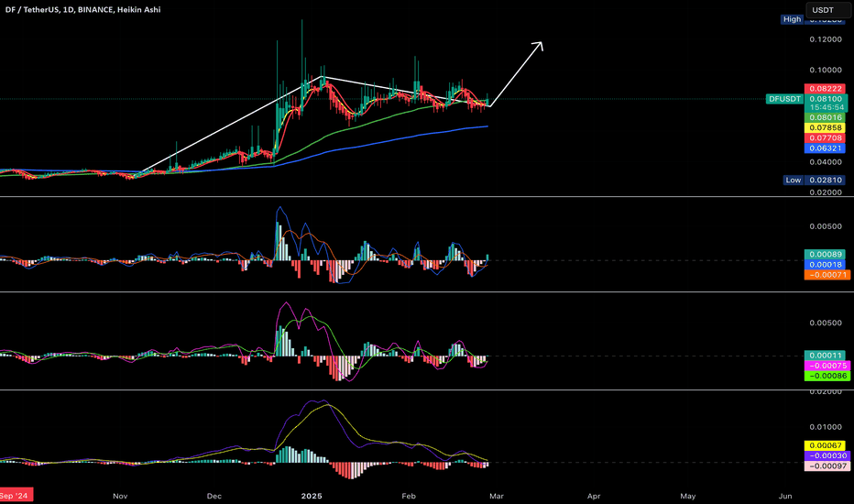Image resolution: width=854 pixels, height=504 pixels.
Task: Select Dec on the time axis
Action: [x=214, y=497]
